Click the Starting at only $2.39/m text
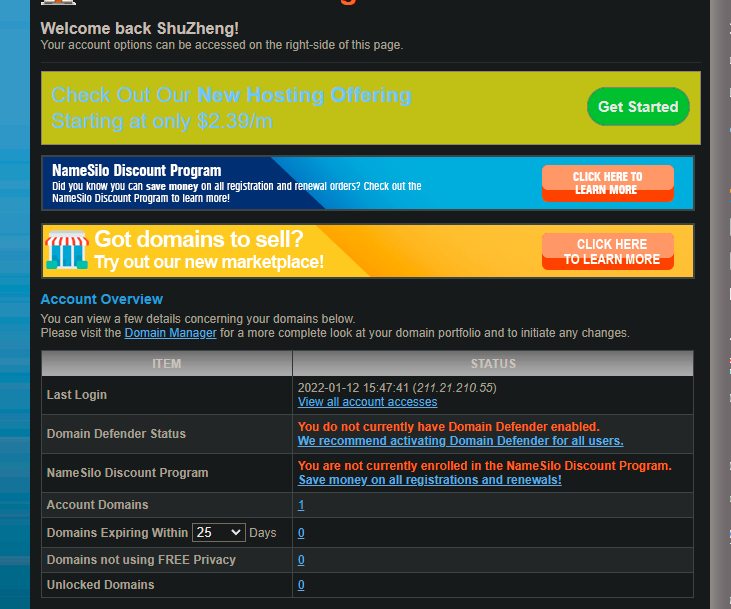 [162, 121]
